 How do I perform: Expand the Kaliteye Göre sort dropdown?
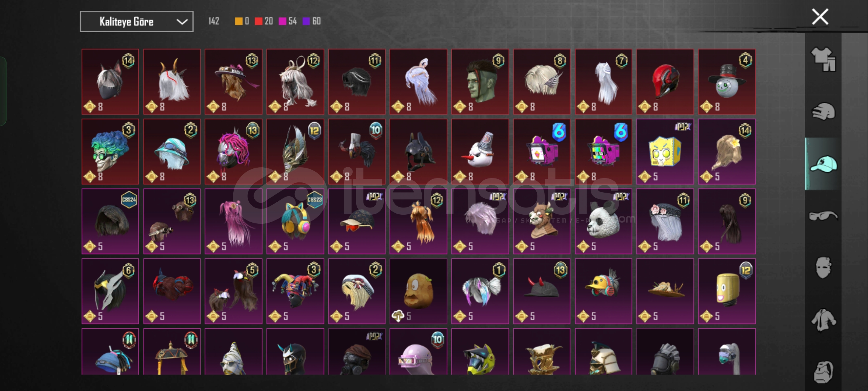pyautogui.click(x=137, y=22)
